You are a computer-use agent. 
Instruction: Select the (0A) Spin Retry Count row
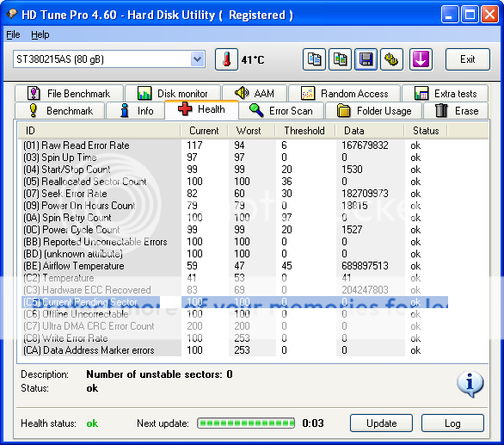(x=235, y=218)
